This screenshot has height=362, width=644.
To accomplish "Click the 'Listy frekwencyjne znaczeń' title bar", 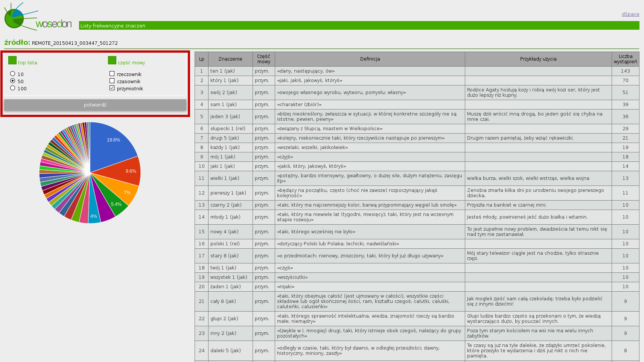I will coord(359,26).
